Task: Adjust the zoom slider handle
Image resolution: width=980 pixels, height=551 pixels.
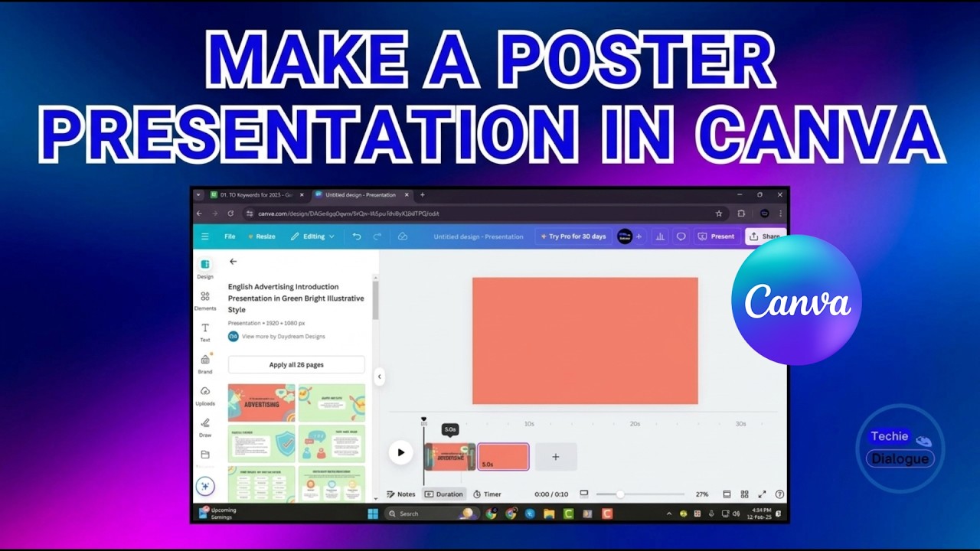Action: pyautogui.click(x=619, y=494)
